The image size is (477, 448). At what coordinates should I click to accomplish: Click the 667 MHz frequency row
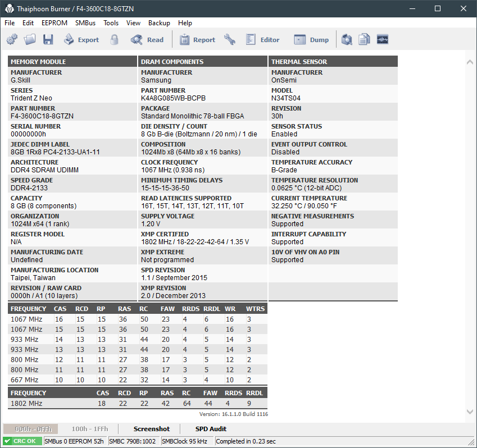pyautogui.click(x=138, y=380)
